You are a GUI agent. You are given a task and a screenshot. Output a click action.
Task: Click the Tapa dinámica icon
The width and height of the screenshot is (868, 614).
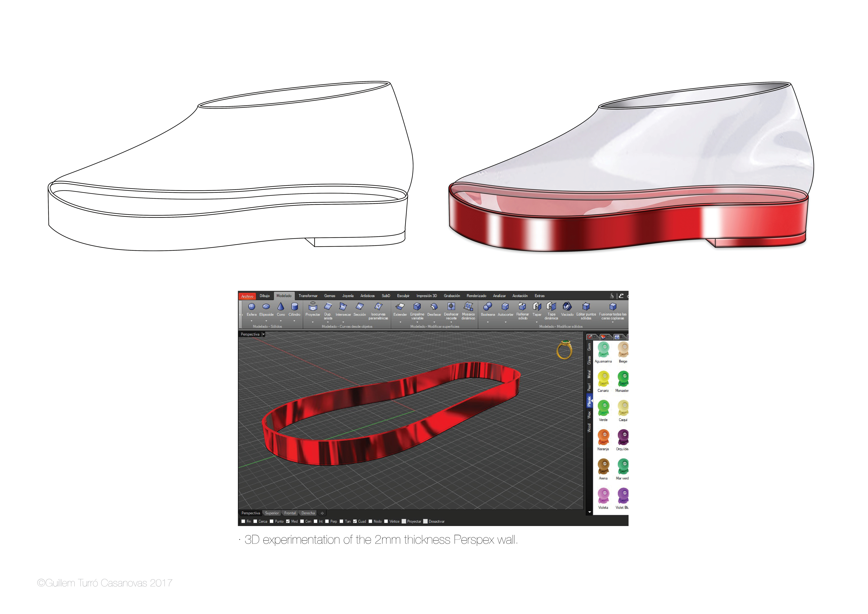(x=551, y=306)
